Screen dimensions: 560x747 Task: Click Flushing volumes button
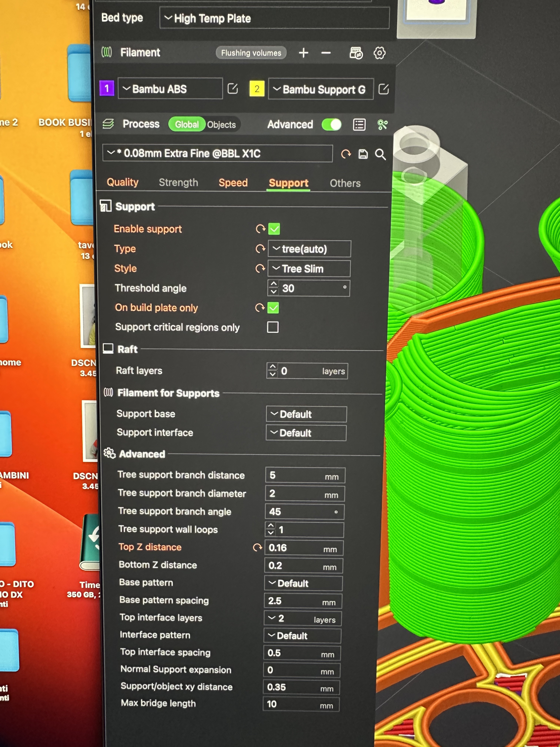251,53
